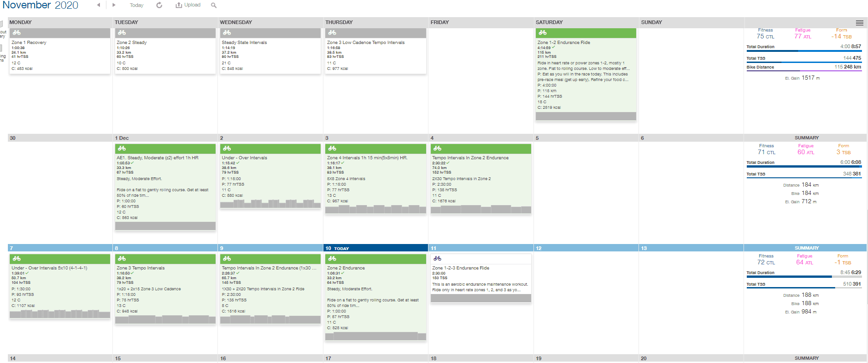
Task: Click the November 2020 month title
Action: [x=40, y=6]
